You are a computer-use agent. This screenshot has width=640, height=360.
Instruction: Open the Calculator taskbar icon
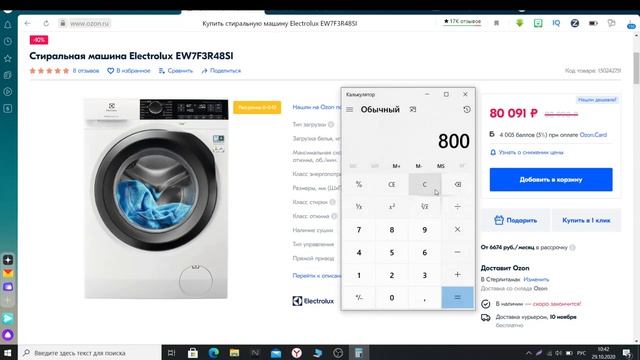coord(359,353)
